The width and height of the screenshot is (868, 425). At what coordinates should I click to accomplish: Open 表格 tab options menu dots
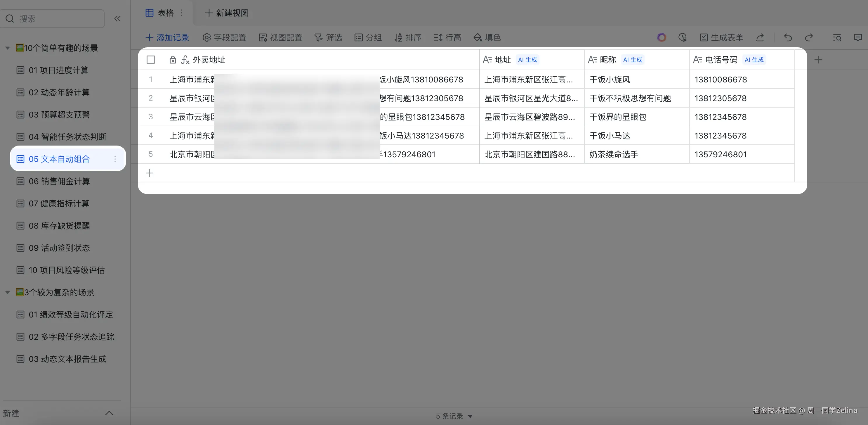click(182, 13)
